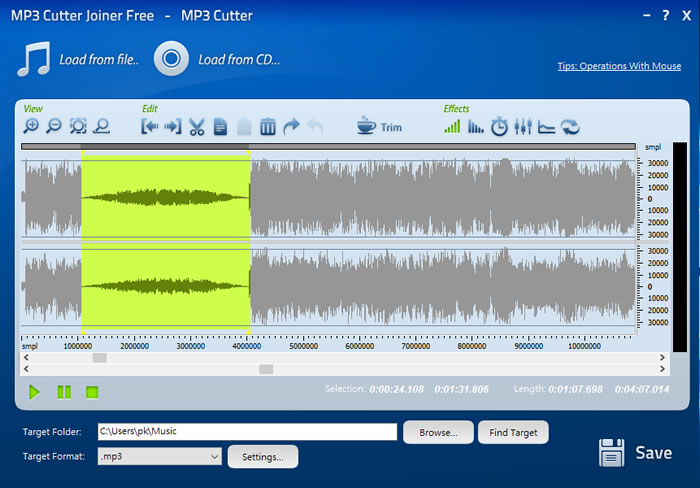
Task: Open the Target Format dropdown
Action: click(x=159, y=456)
